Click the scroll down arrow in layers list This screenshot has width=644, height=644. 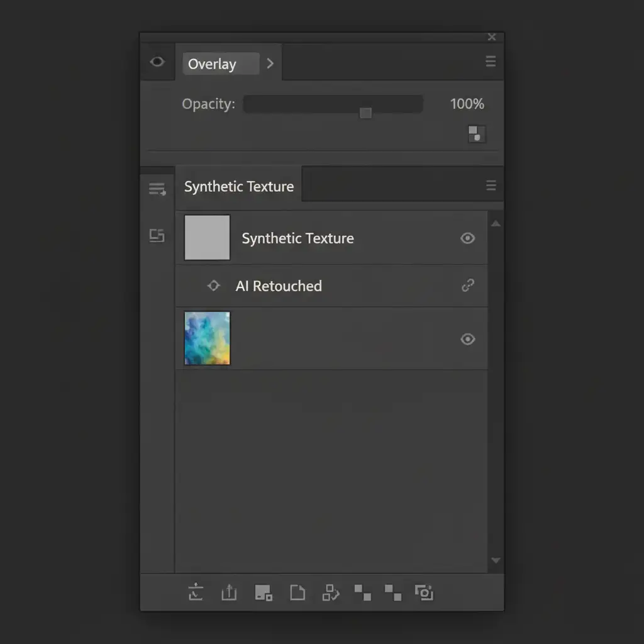pos(496,560)
